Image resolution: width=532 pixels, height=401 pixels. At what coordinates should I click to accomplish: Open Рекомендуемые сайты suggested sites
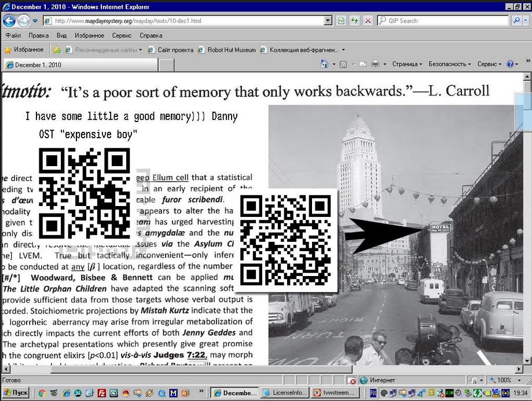(104, 50)
